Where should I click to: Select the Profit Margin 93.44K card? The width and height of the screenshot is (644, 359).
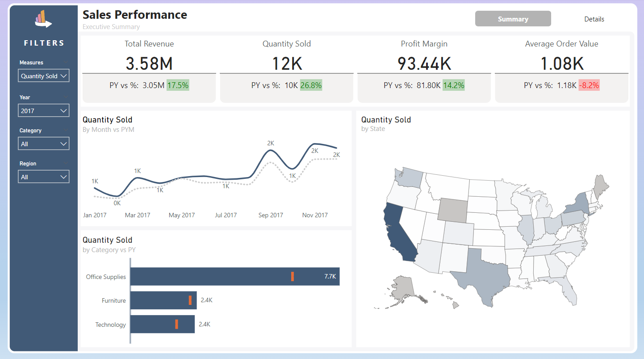tap(424, 70)
